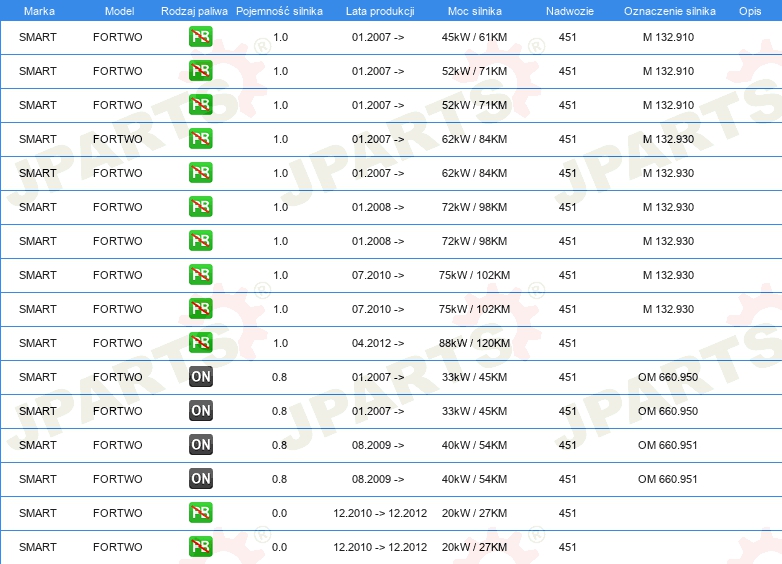Click the PB icon in the first 72kW / 98KM row
The height and width of the screenshot is (564, 782).
(x=201, y=207)
